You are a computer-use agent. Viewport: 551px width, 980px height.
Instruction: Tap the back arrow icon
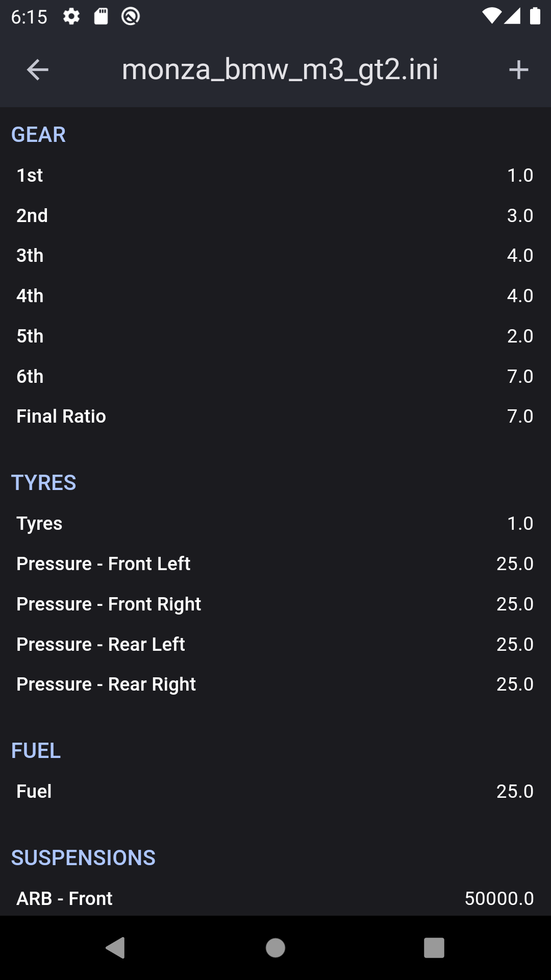point(37,70)
